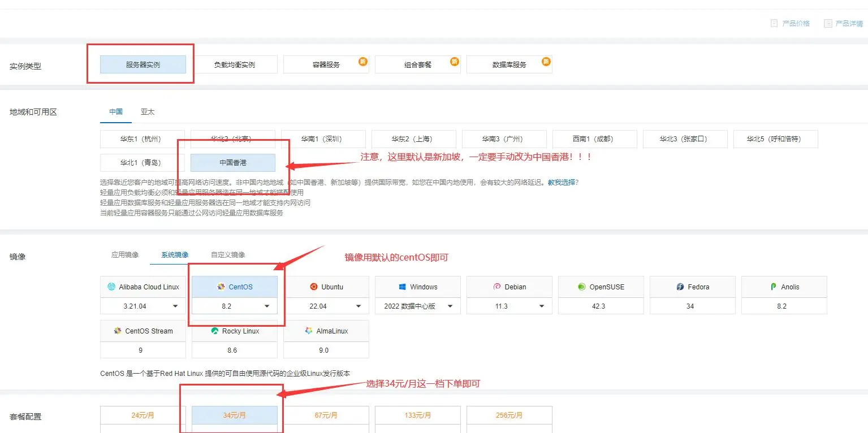This screenshot has height=433, width=868.
Task: Choose region 华东1（杭州）
Action: (142, 139)
